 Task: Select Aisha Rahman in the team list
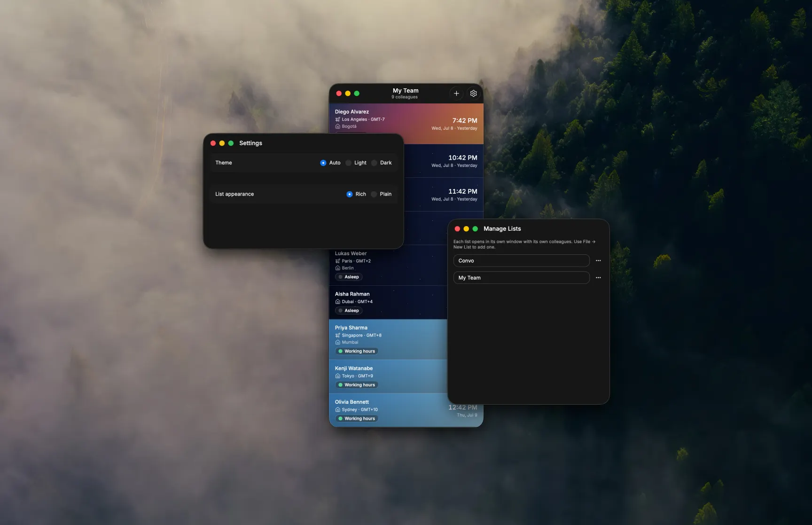click(x=388, y=303)
